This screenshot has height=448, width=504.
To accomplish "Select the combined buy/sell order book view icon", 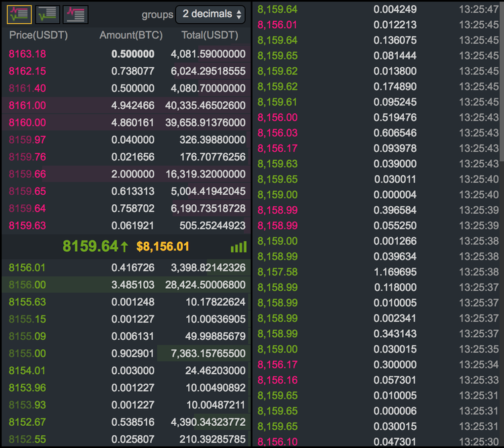I will tap(19, 14).
